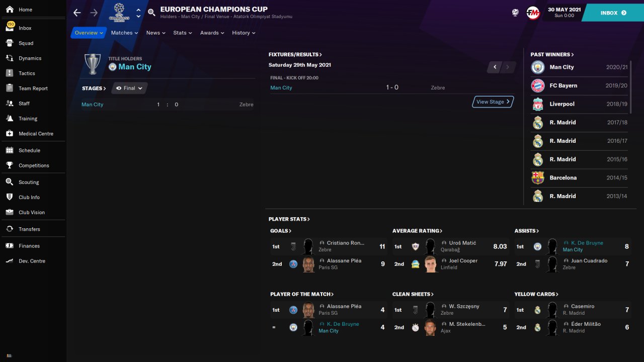Image resolution: width=644 pixels, height=362 pixels.
Task: Expand the Overview dropdown
Action: [89, 33]
